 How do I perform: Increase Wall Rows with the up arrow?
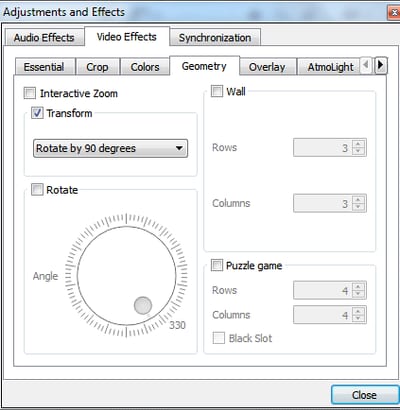click(358, 144)
